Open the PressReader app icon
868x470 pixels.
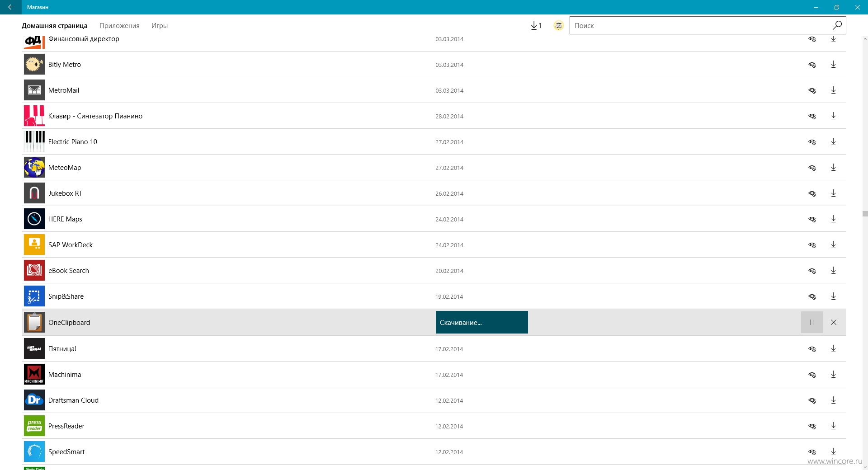coord(34,426)
